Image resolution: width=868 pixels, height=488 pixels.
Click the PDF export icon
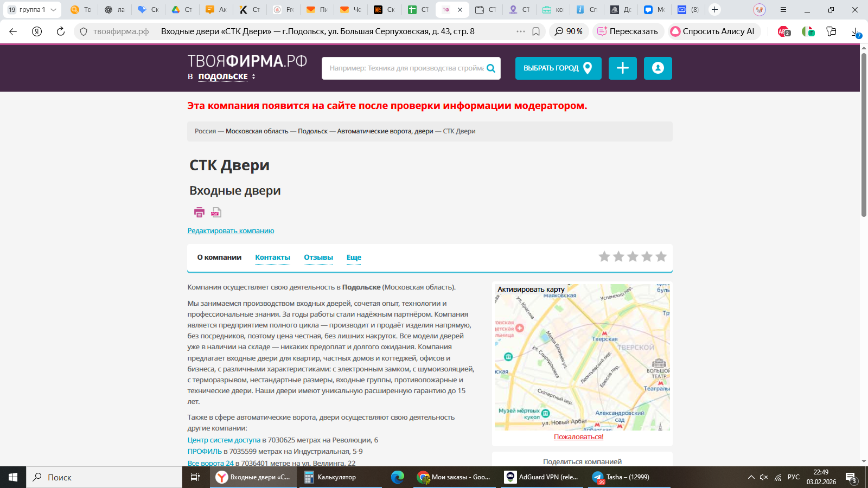pos(216,213)
